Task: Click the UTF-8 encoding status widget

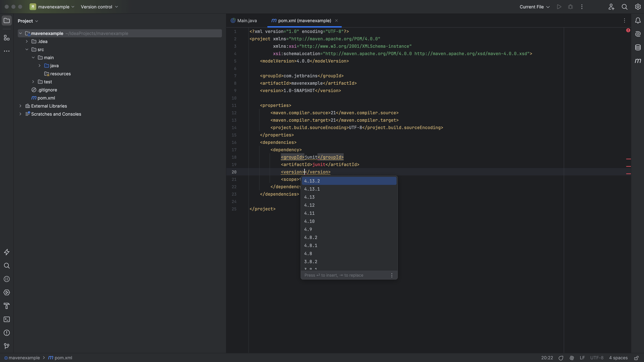Action: tap(596, 358)
